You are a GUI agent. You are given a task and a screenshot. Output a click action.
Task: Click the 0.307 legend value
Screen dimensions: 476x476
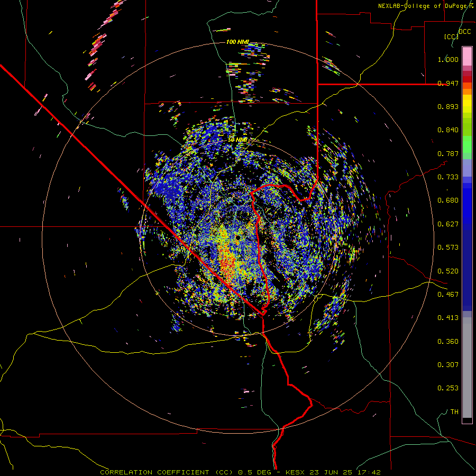click(x=448, y=365)
